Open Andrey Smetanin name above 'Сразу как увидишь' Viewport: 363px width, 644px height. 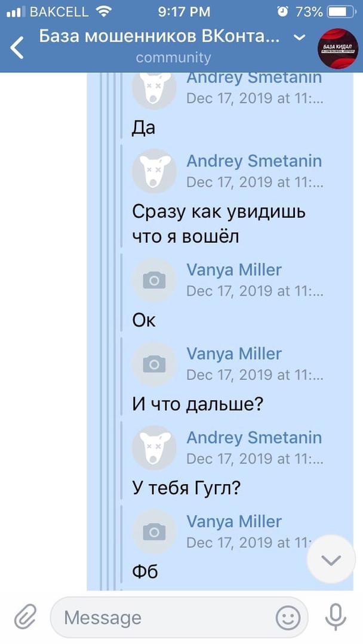[x=254, y=161]
